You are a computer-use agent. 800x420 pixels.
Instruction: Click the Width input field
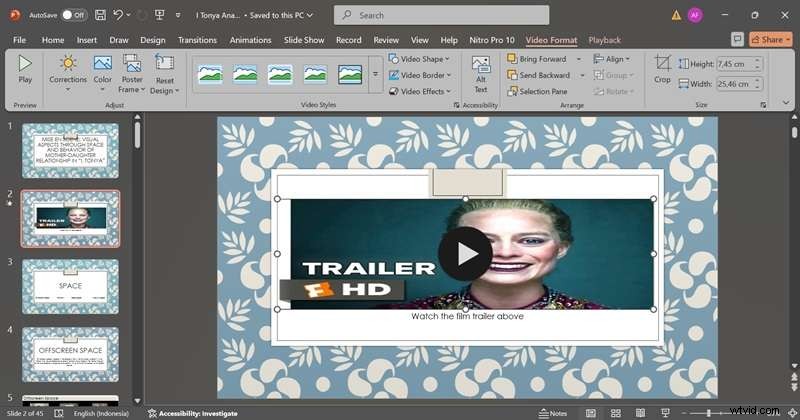coord(735,84)
